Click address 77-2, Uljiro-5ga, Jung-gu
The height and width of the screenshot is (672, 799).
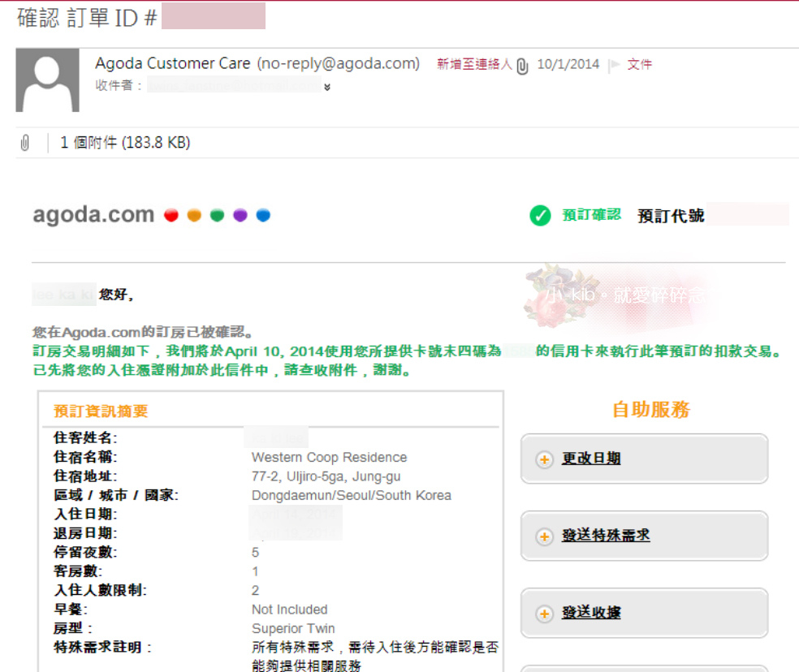coord(326,476)
